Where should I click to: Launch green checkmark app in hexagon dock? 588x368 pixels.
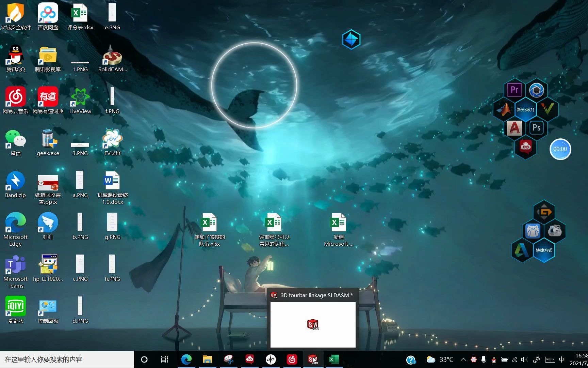click(548, 109)
